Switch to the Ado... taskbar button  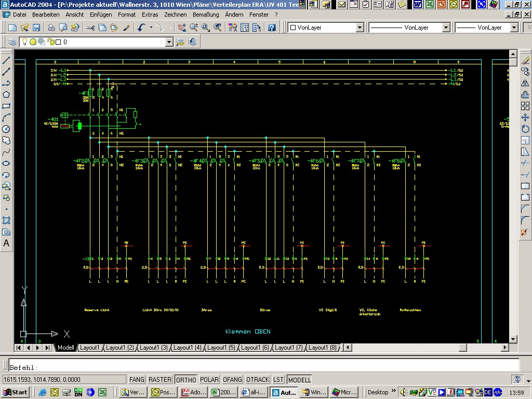point(194,392)
